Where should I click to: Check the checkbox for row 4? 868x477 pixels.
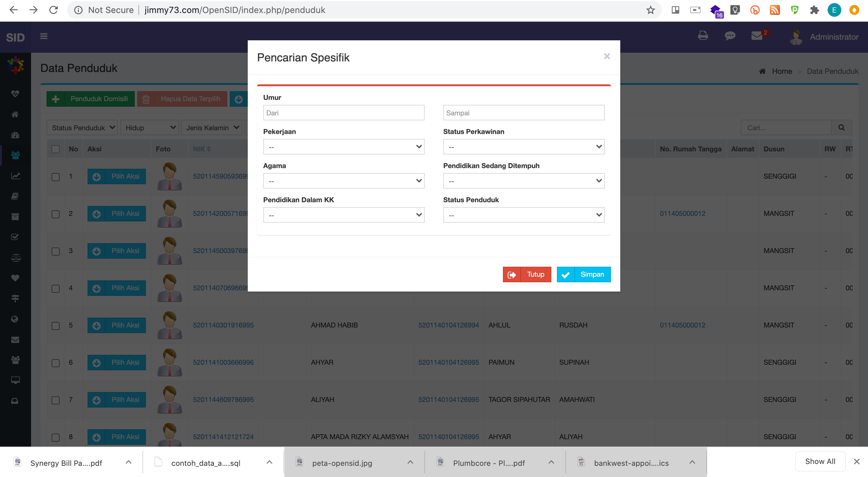pyautogui.click(x=56, y=289)
